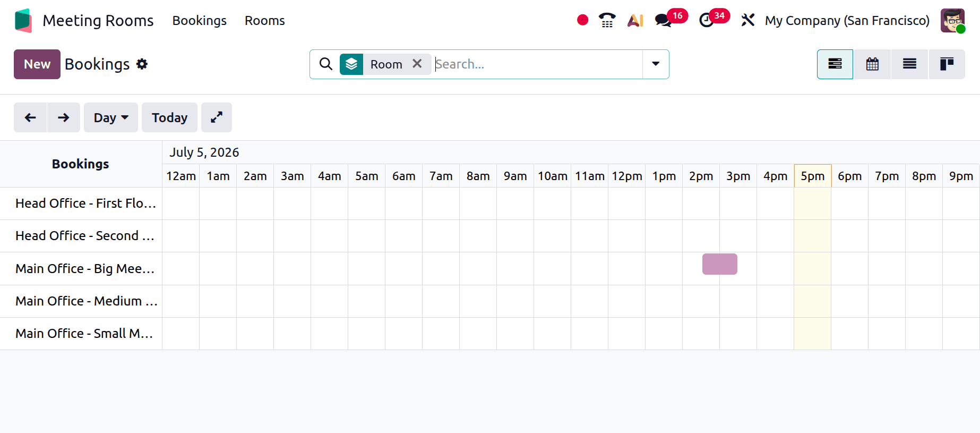Open the Bookings menu

click(x=200, y=21)
